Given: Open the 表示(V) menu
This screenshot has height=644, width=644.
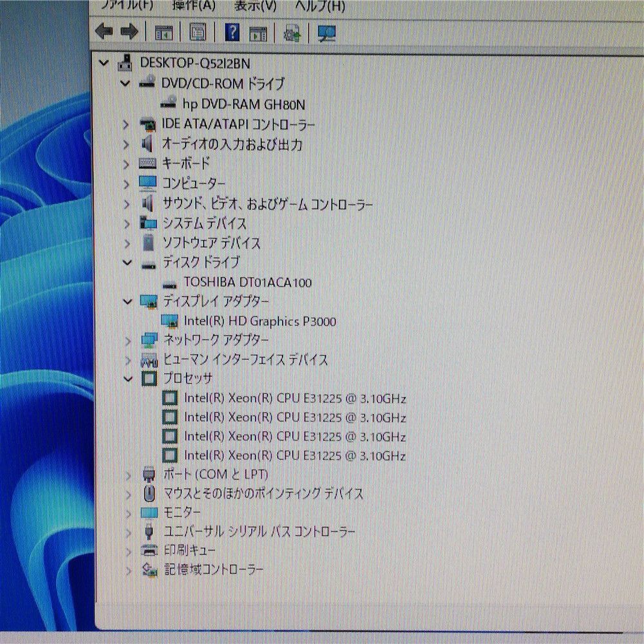Looking at the screenshot, I should pos(255,5).
